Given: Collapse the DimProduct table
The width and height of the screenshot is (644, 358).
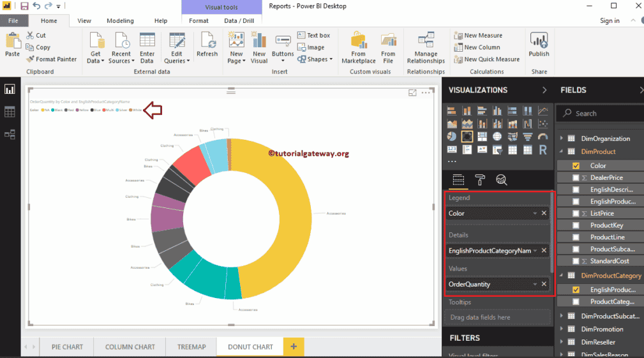Looking at the screenshot, I should click(562, 151).
